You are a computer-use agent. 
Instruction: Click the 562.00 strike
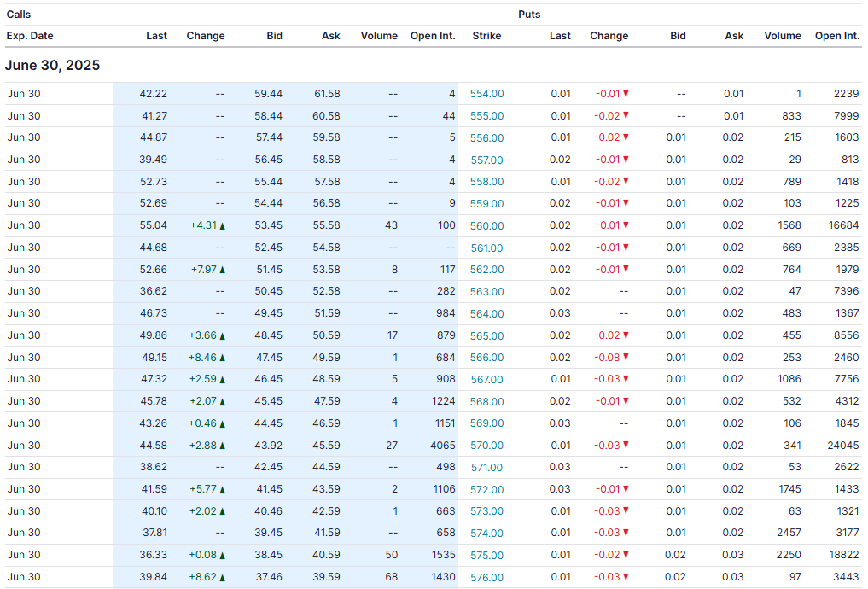(486, 270)
